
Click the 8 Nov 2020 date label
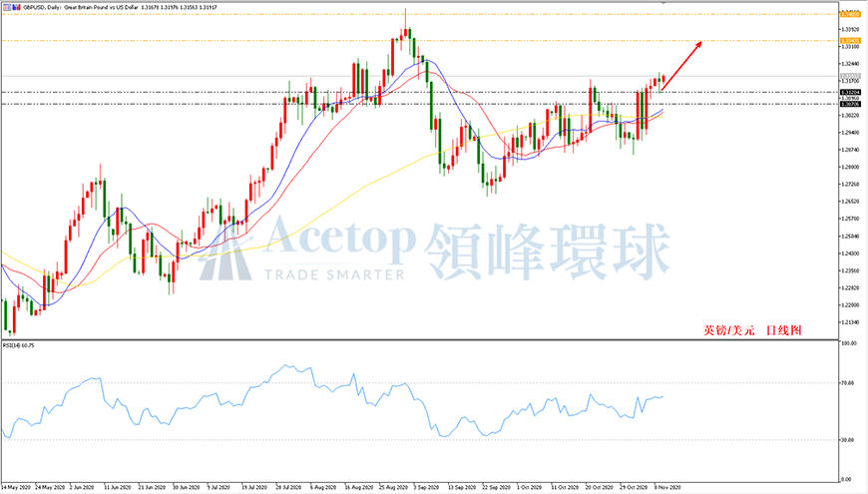point(667,487)
